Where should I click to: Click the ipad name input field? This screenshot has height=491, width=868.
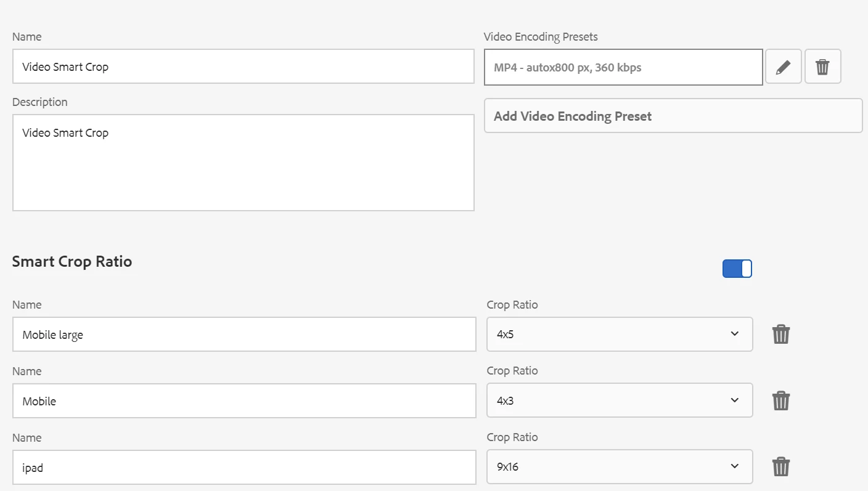pyautogui.click(x=244, y=467)
